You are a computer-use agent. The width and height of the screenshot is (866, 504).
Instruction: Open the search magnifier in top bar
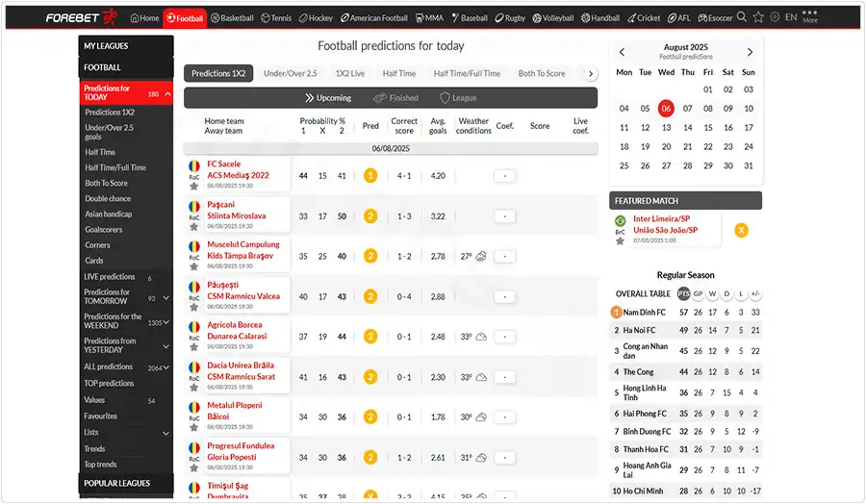pos(742,17)
